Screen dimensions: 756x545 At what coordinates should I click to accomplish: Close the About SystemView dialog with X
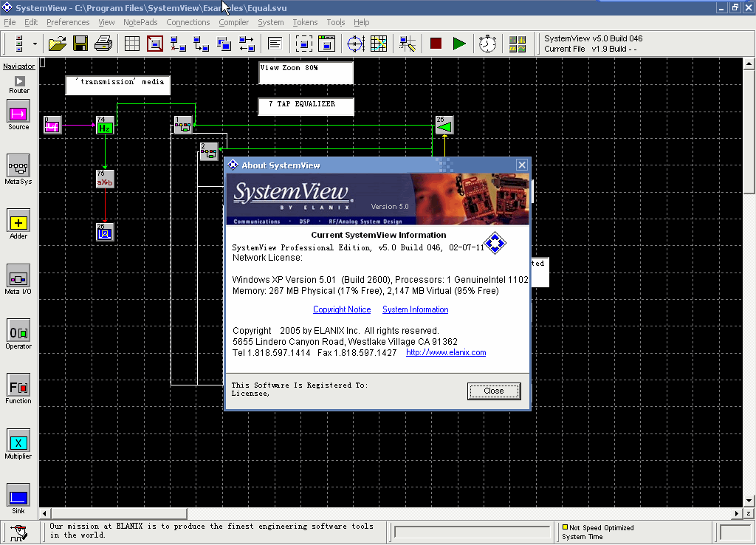(x=522, y=165)
